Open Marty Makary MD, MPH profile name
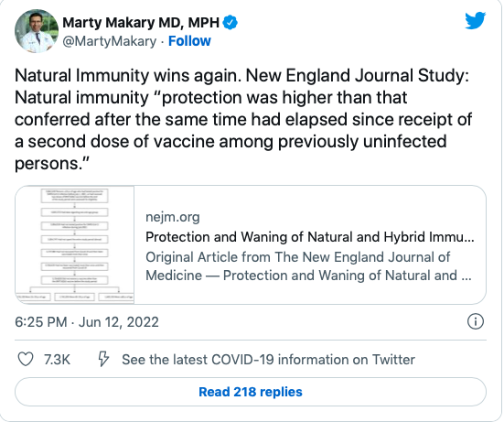This screenshot has width=504, height=422. tap(141, 23)
